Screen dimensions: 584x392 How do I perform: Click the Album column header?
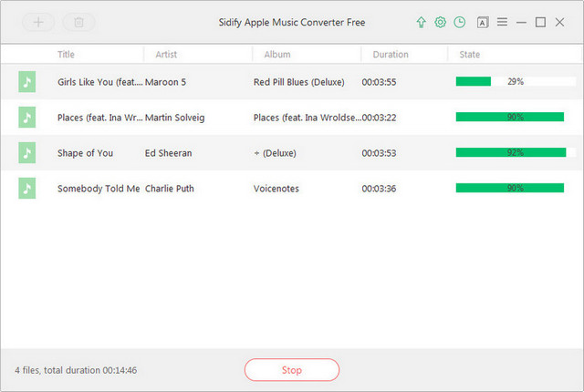(x=277, y=55)
